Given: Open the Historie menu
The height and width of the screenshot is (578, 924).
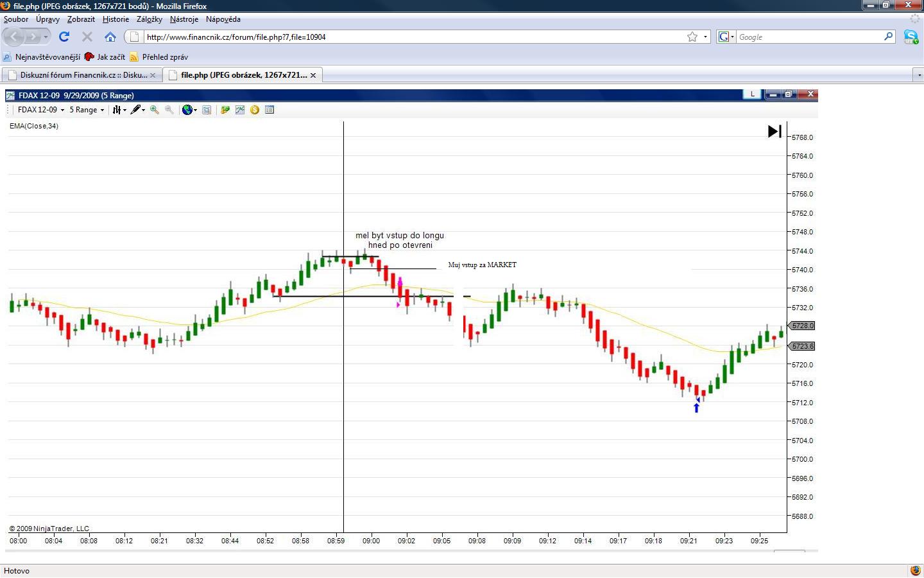Looking at the screenshot, I should [116, 19].
